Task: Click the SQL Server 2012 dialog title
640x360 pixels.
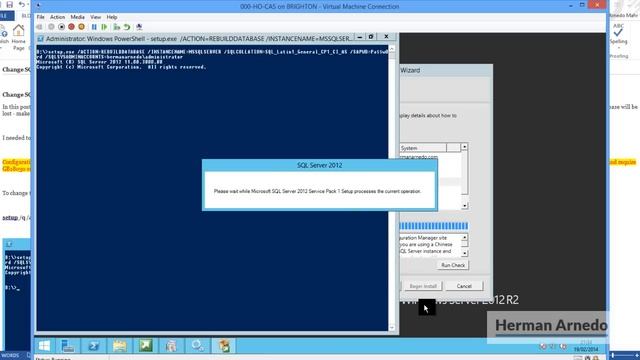Action: coord(320,165)
